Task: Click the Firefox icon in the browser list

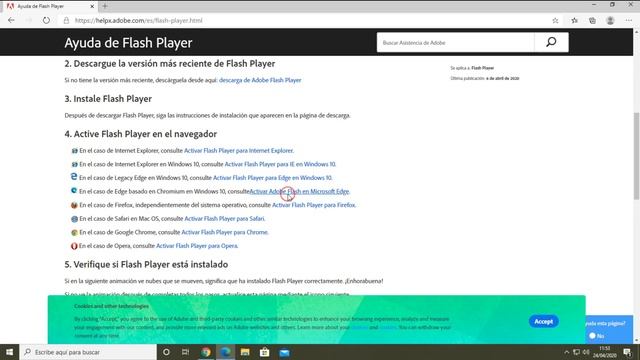Action: 74,205
